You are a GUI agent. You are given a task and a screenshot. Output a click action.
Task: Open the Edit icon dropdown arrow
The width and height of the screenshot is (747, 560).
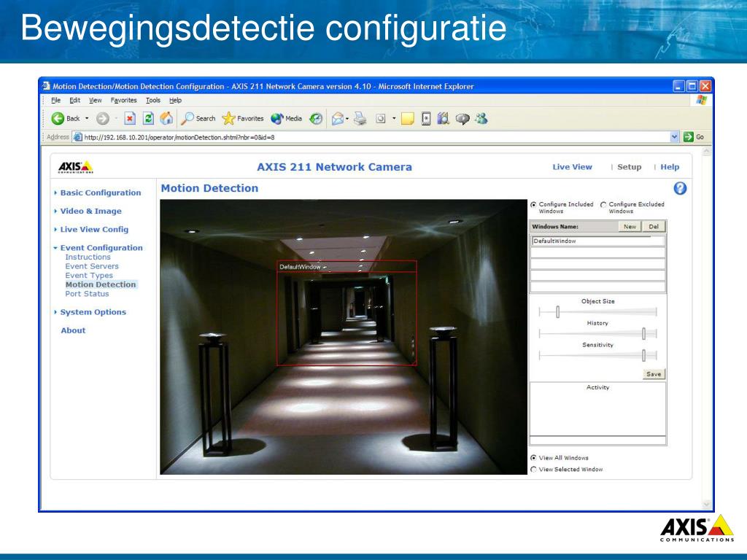(394, 119)
